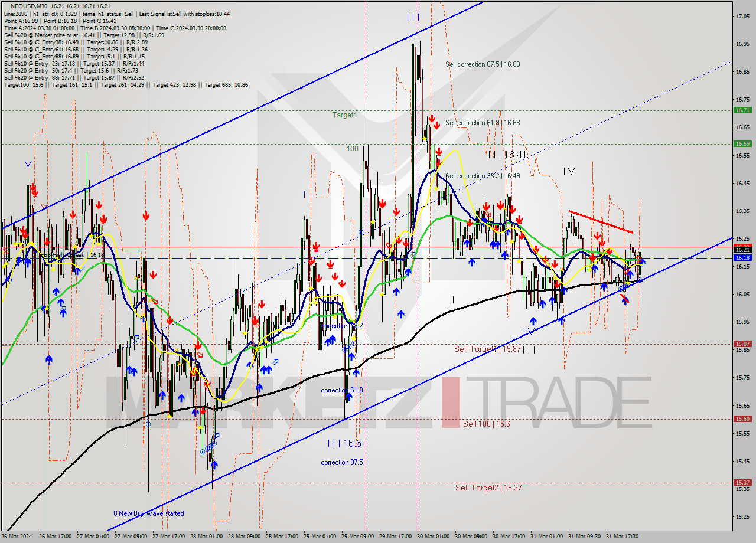Click the 'correction 61.8' blue label
The height and width of the screenshot is (543, 756).
pos(342,391)
